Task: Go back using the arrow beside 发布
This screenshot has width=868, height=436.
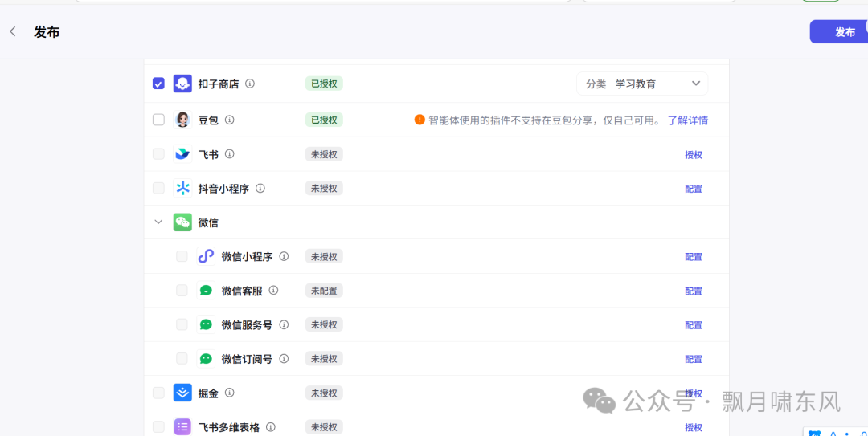Action: click(13, 31)
